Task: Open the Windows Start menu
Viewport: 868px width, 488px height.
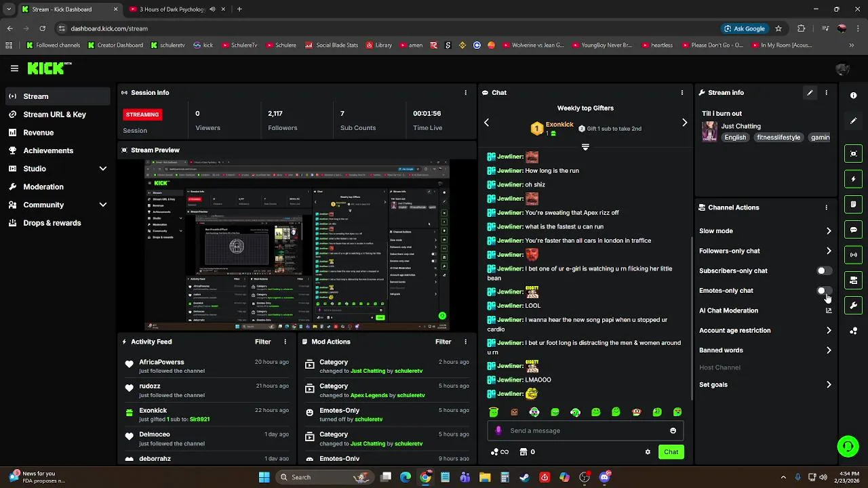Action: [x=264, y=477]
